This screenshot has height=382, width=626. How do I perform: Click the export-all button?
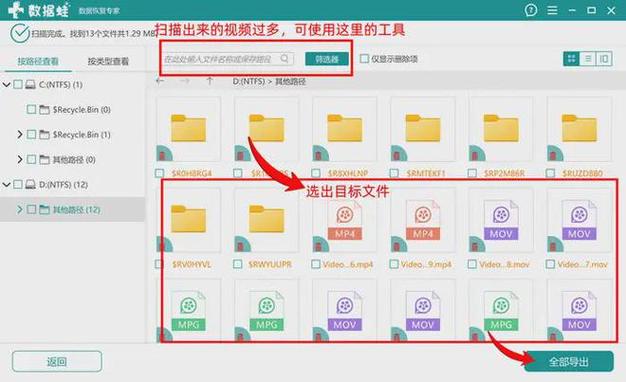569,362
